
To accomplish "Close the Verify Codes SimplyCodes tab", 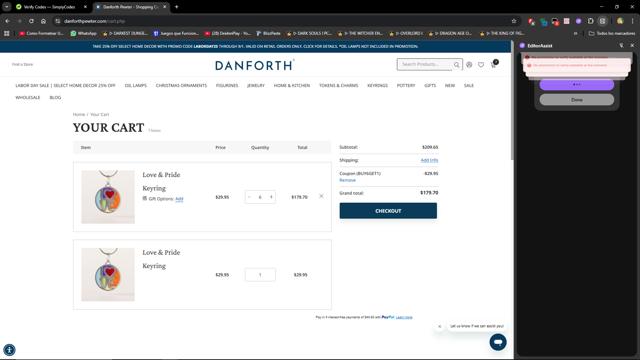I will [85, 7].
